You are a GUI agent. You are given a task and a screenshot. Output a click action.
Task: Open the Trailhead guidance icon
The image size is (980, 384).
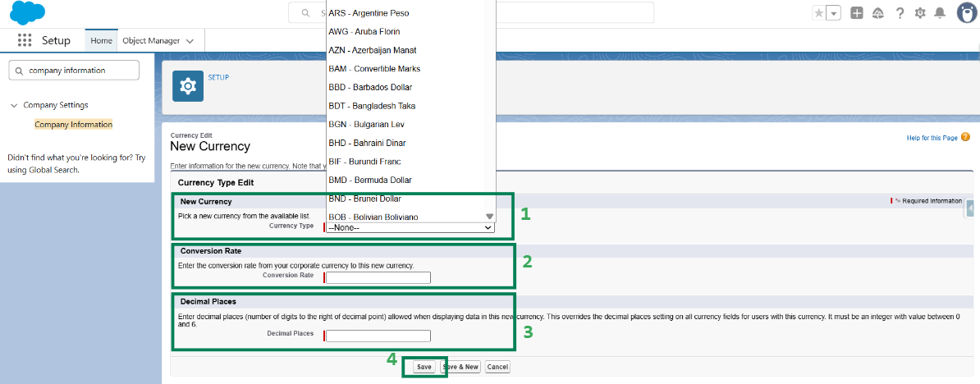point(878,13)
